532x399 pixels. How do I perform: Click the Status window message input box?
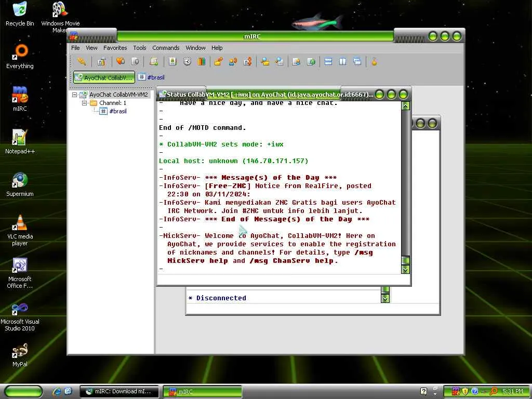(283, 280)
